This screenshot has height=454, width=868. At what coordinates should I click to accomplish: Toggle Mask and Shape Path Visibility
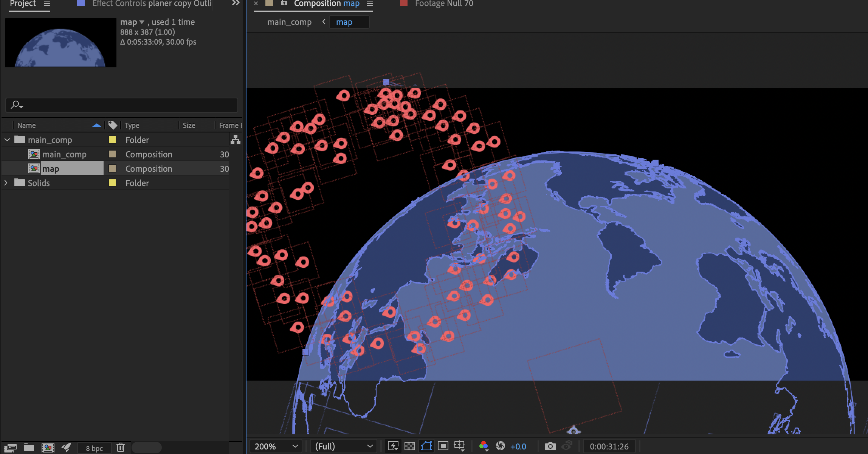click(426, 446)
